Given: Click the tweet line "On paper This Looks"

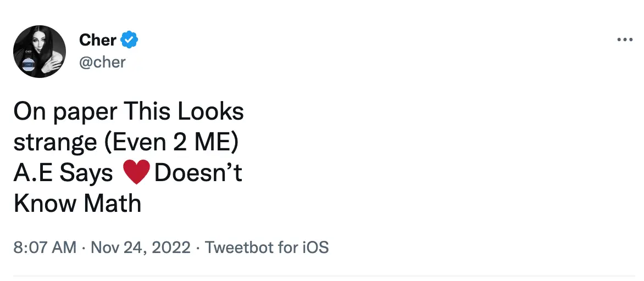Looking at the screenshot, I should [129, 112].
